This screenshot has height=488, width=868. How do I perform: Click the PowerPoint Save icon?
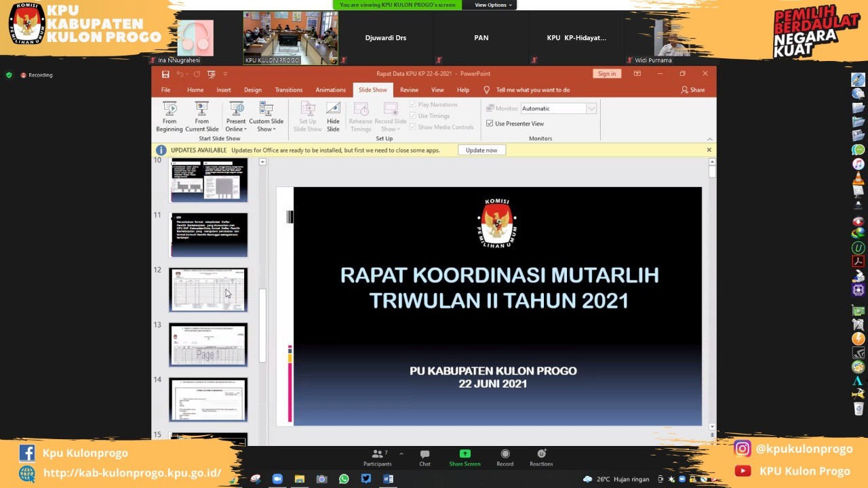click(x=165, y=74)
